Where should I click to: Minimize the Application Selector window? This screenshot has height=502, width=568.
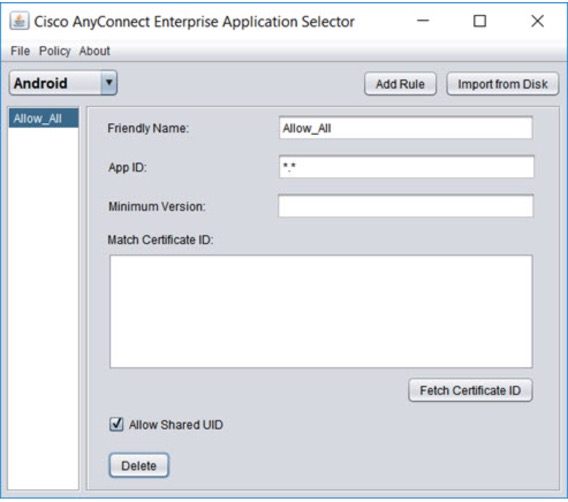pyautogui.click(x=423, y=21)
